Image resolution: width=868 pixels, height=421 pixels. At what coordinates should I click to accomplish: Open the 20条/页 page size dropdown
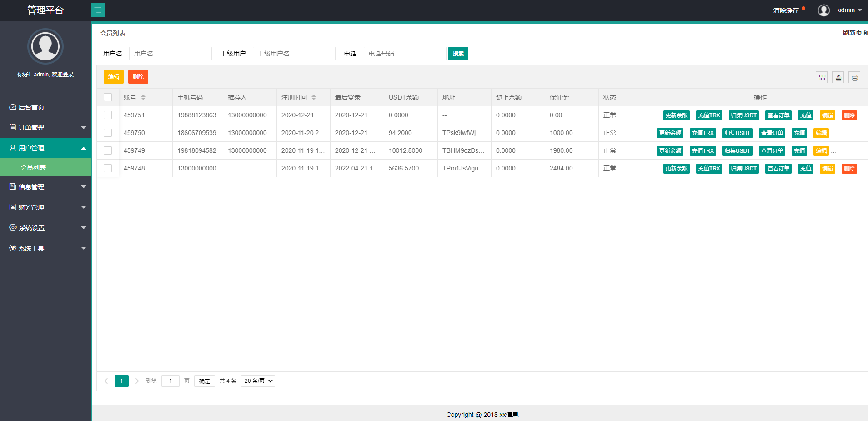point(257,381)
